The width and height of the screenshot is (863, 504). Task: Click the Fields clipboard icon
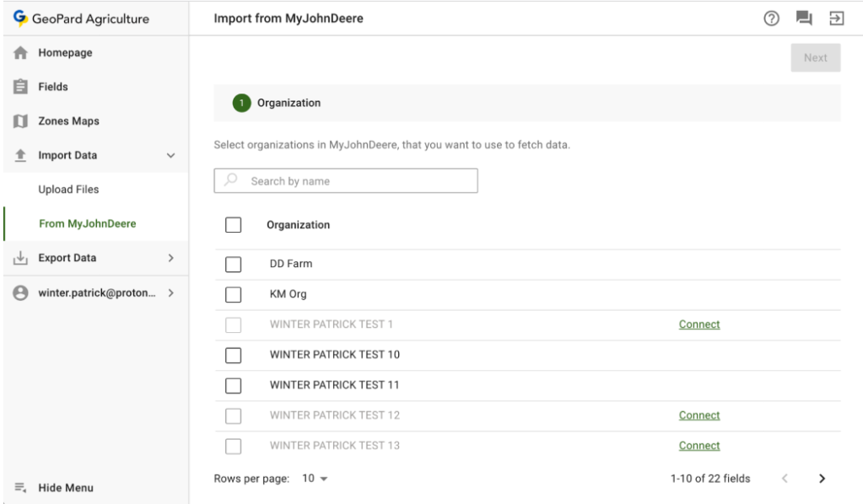[x=21, y=87]
